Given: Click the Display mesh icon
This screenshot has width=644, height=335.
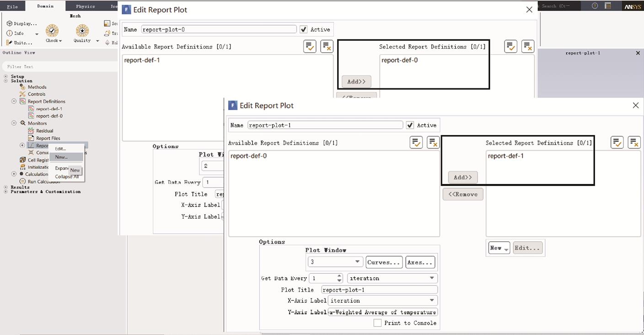Looking at the screenshot, I should 9,23.
